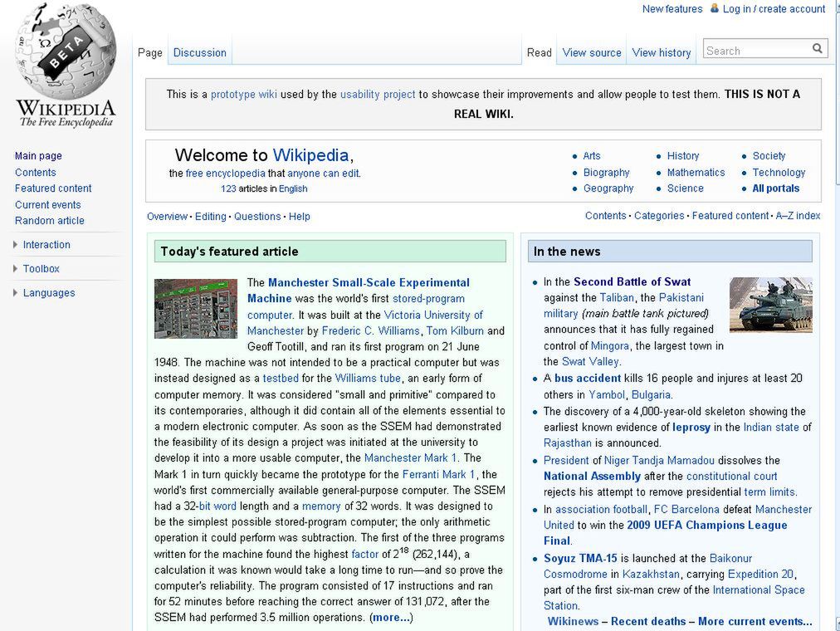Viewport: 840px width, 631px height.
Task: Open the Mathematics portal
Action: click(696, 173)
